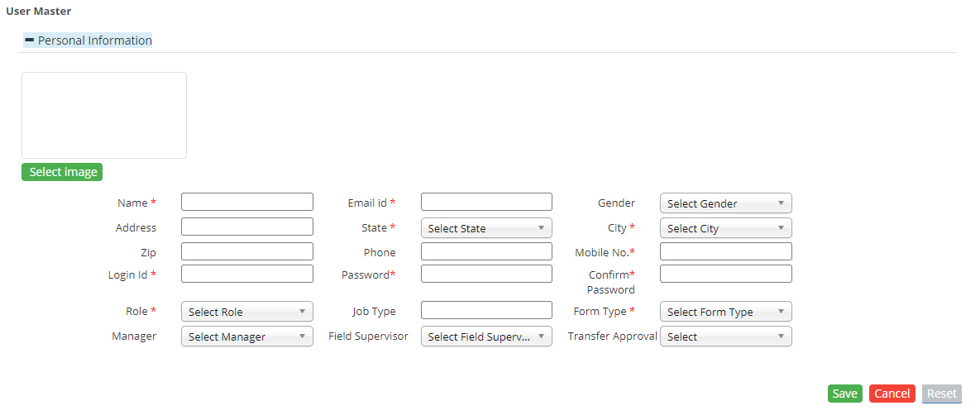Viewport: 980px width, 420px height.
Task: Click the Address input field
Action: (246, 227)
